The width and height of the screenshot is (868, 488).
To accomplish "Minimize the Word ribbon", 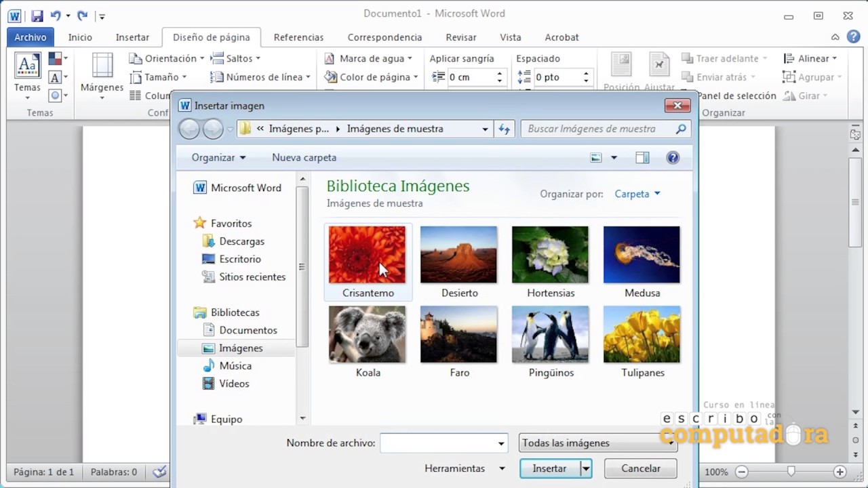I will click(x=836, y=37).
